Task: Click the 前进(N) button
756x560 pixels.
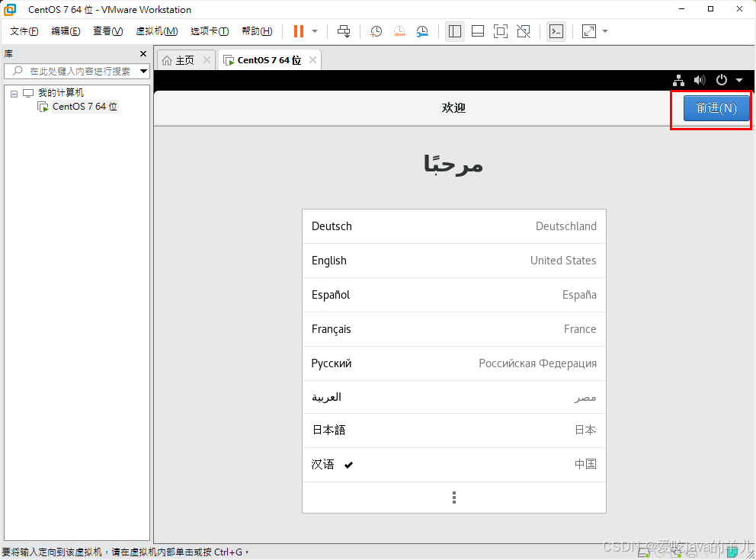Action: pyautogui.click(x=716, y=107)
